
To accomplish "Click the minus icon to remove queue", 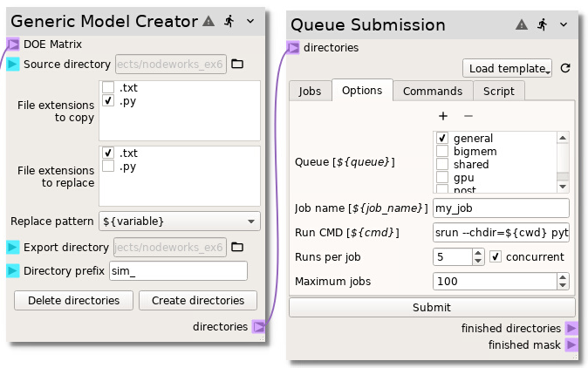I will pyautogui.click(x=468, y=115).
